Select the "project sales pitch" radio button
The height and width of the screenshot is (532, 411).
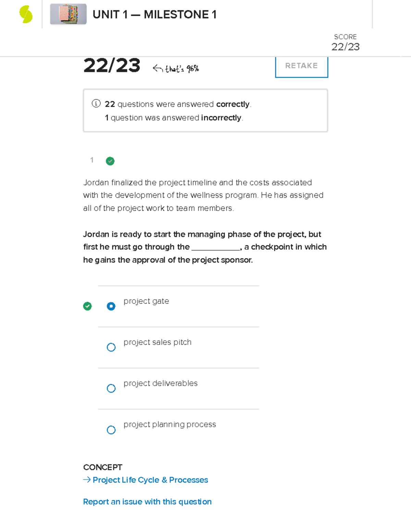pos(111,347)
